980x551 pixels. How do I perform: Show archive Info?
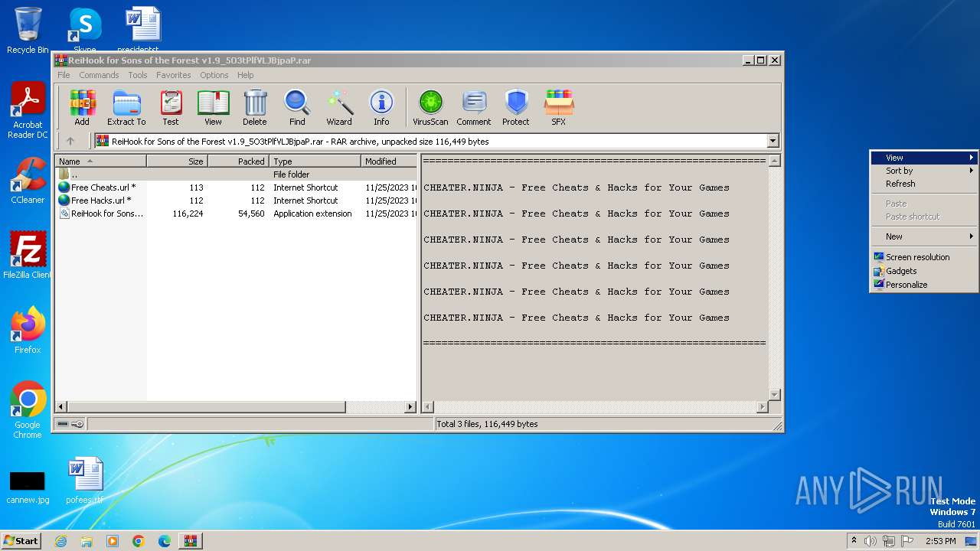coord(381,107)
